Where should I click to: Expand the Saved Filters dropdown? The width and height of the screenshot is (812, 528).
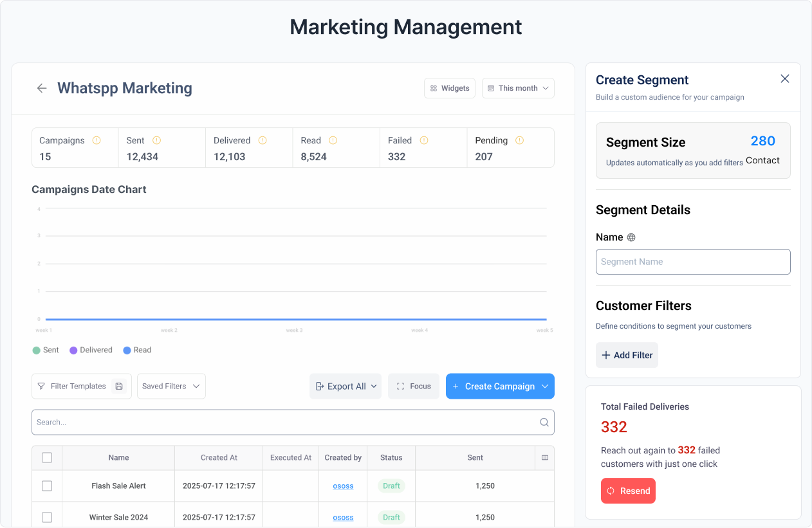pos(171,387)
